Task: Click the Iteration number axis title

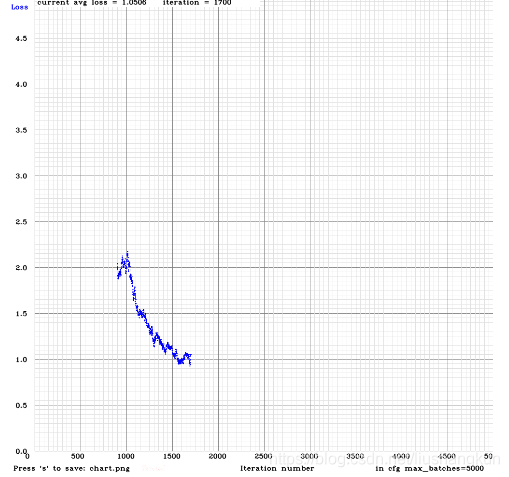Action: coord(277,468)
